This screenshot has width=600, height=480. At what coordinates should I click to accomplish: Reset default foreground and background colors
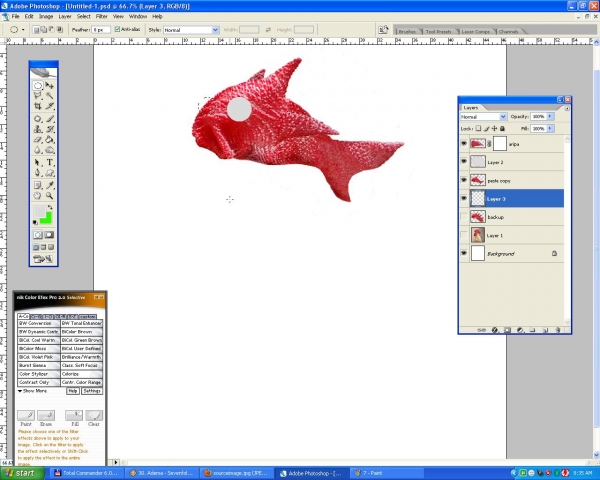pos(36,222)
